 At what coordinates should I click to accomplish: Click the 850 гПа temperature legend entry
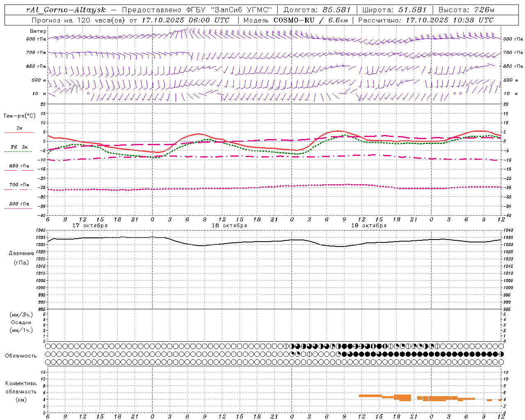coord(19,166)
